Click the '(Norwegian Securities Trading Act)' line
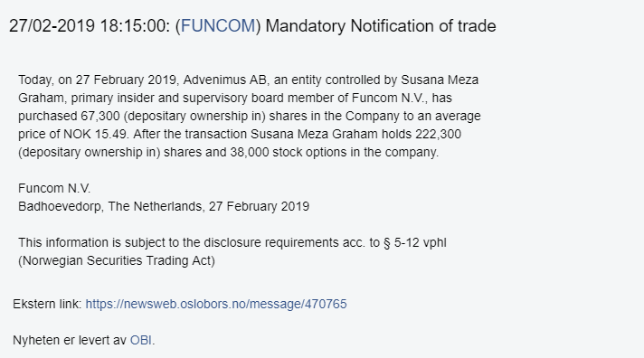The image size is (644, 358). click(117, 260)
